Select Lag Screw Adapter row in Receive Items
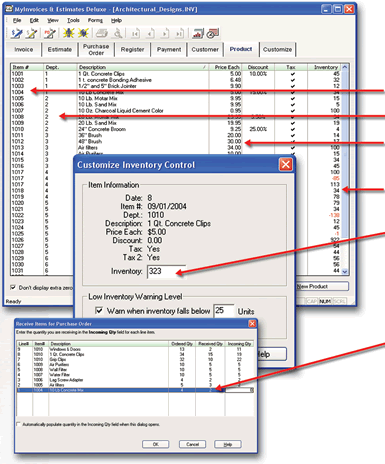The image size is (385, 464). [x=135, y=380]
